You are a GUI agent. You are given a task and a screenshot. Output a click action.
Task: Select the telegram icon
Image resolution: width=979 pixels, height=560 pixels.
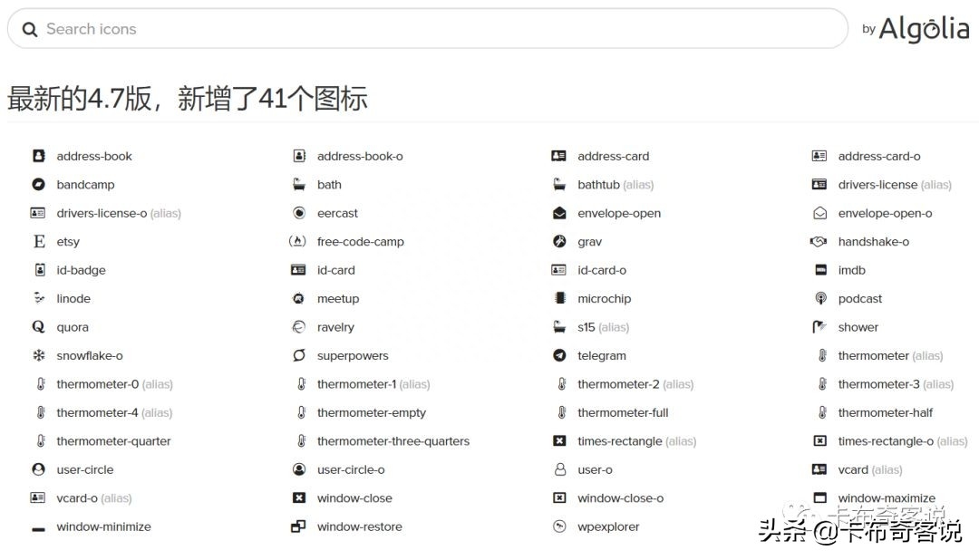point(602,355)
